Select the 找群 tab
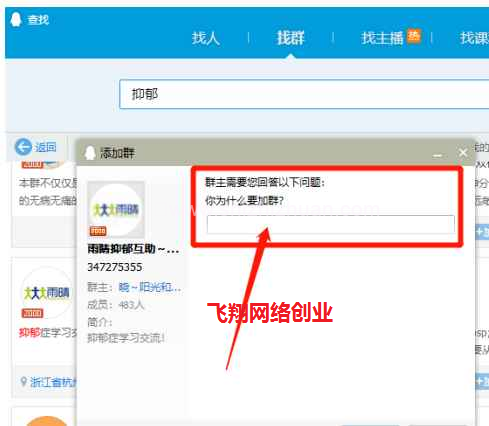 click(x=291, y=38)
